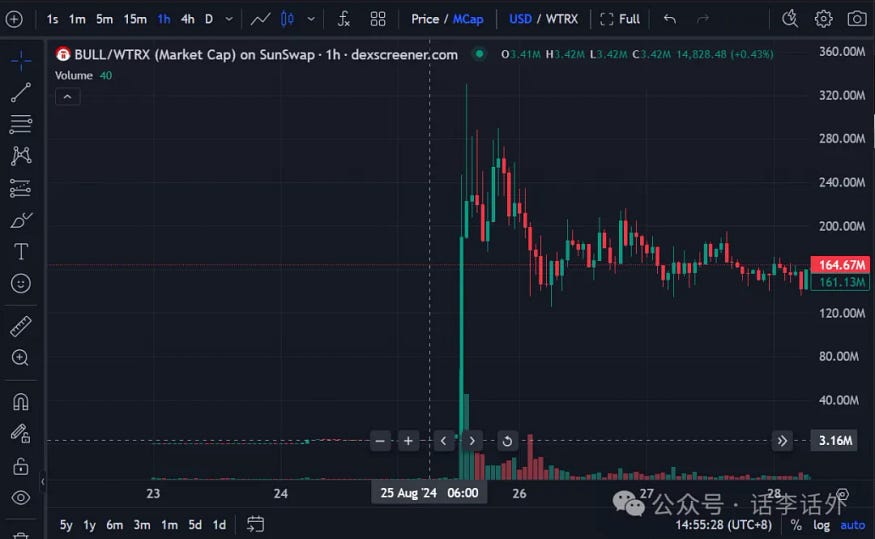The image size is (875, 539).
Task: Jump to the latest bar
Action: pos(782,441)
